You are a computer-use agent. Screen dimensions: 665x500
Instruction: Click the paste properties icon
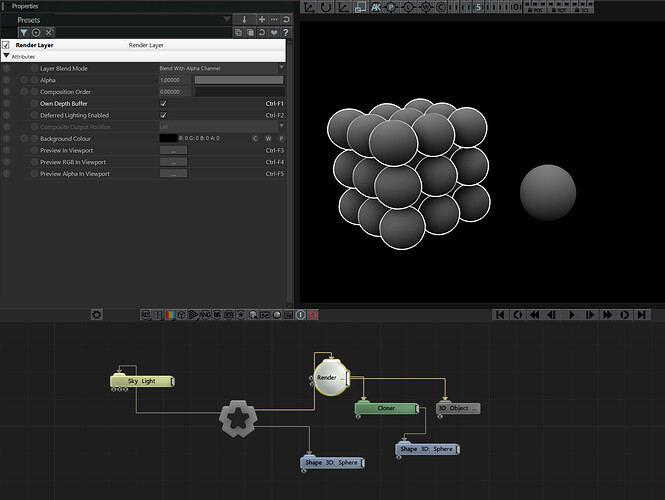pos(250,32)
